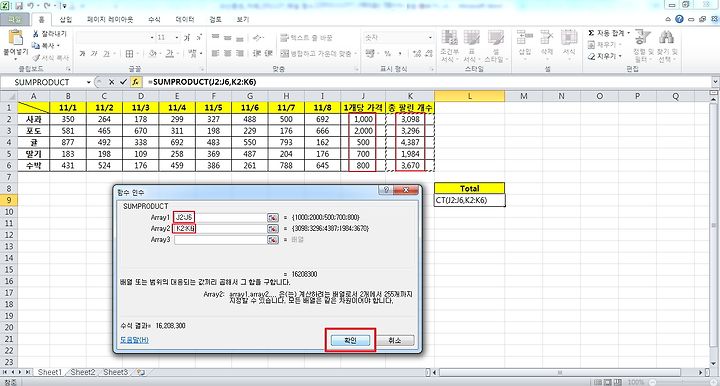
Task: Click the Array3 range collapse icon in the dialog
Action: point(273,240)
